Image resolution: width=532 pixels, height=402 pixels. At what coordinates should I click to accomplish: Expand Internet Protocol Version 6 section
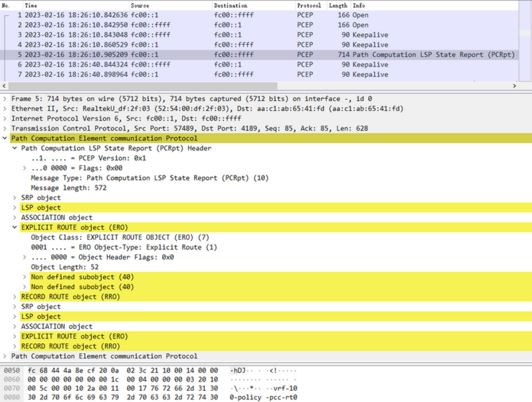[x=5, y=119]
